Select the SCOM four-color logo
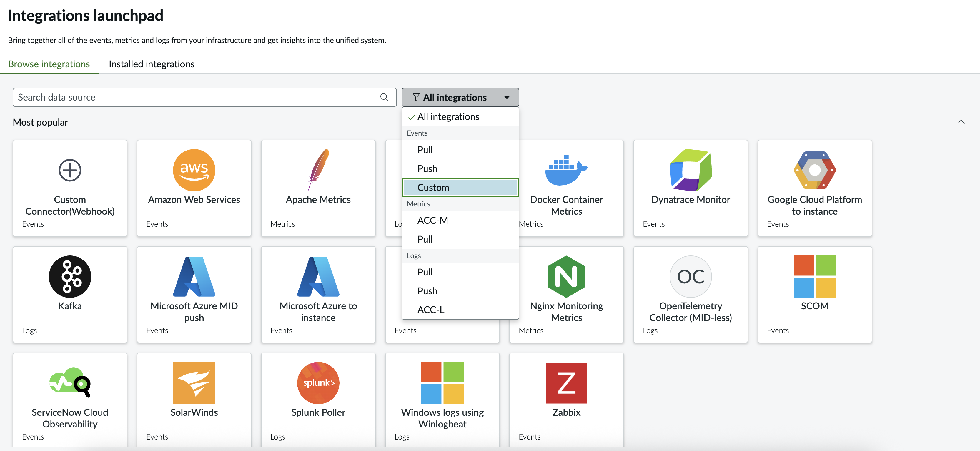The image size is (980, 451). [815, 276]
